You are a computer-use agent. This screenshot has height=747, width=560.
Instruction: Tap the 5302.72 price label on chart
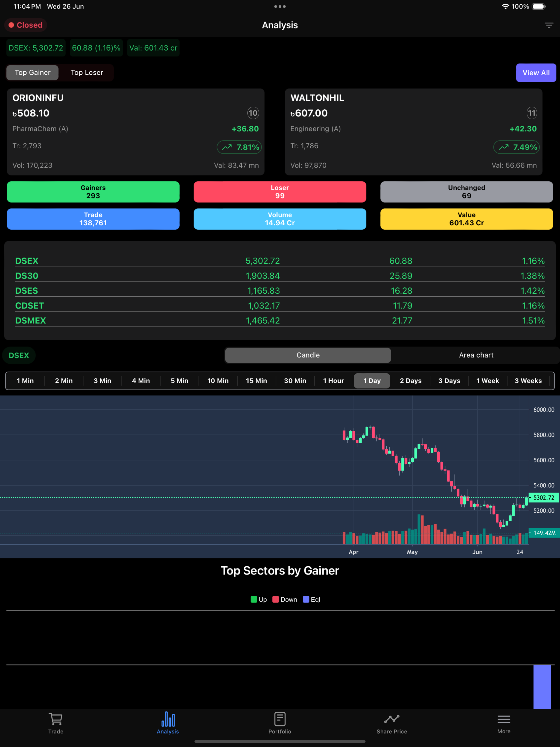(543, 497)
